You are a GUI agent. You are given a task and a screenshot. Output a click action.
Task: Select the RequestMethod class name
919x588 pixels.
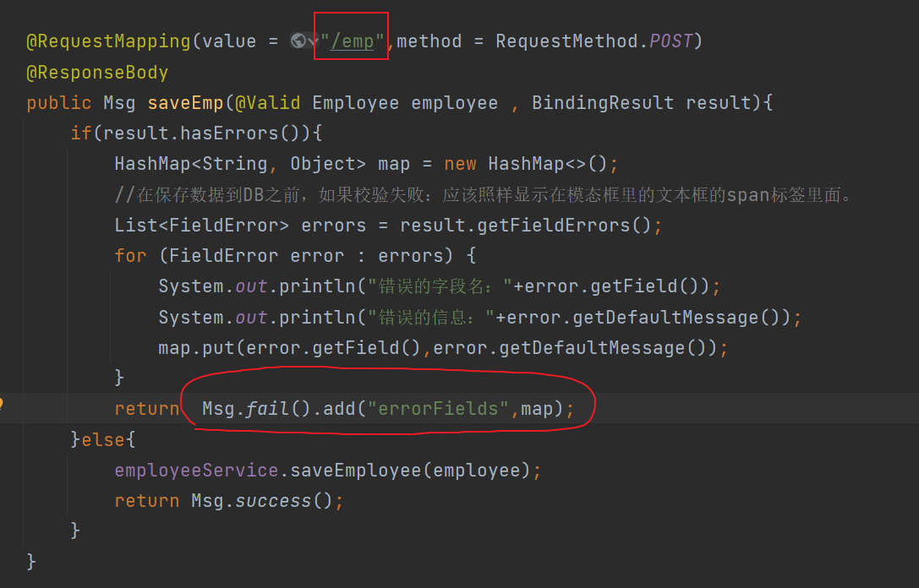pos(566,41)
